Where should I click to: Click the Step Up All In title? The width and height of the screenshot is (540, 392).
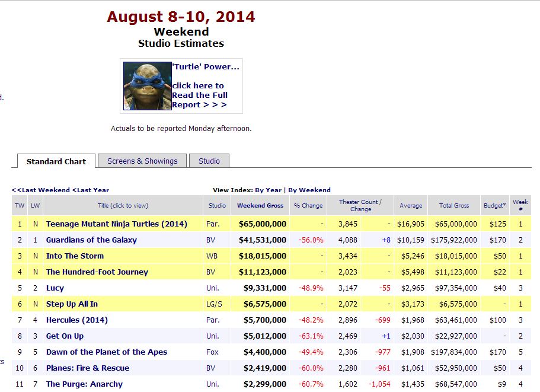pos(72,304)
